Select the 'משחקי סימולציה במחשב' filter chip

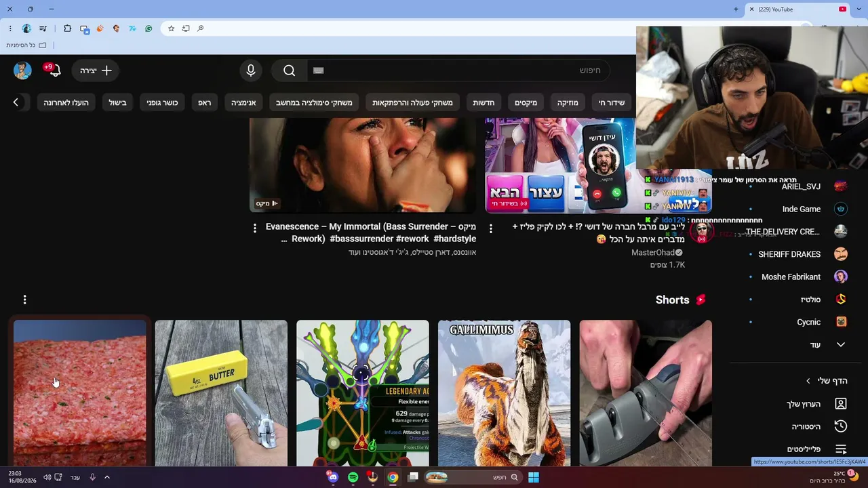point(314,103)
